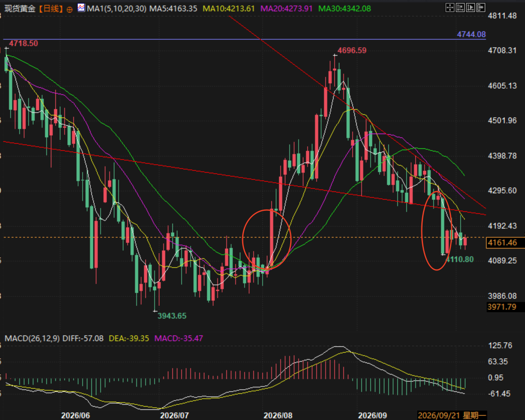Click the 2026/09 date axis label
The image size is (525, 420).
pyautogui.click(x=372, y=415)
